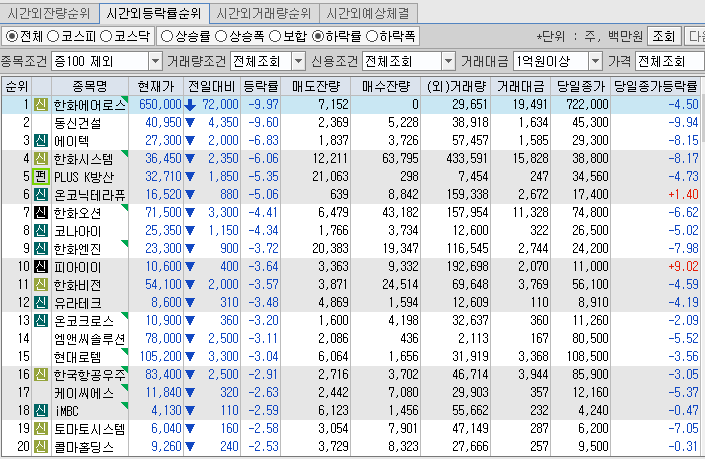This screenshot has width=705, height=459.
Task: Select the stock name 동신건설
Action: (78, 123)
